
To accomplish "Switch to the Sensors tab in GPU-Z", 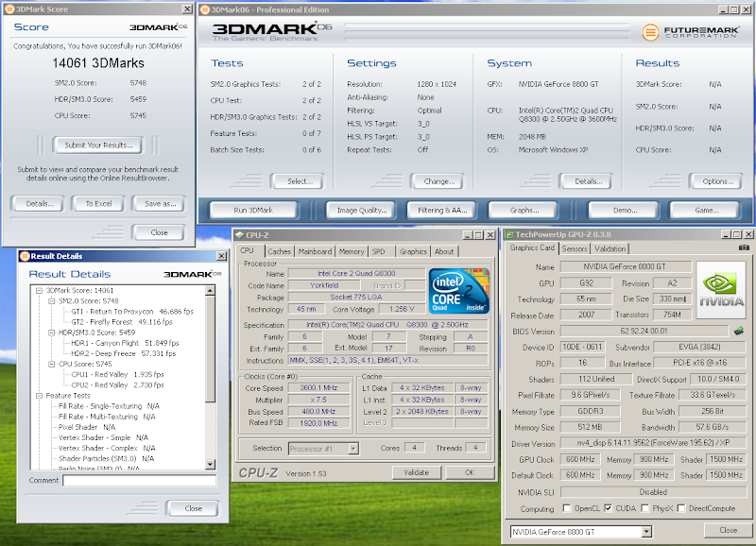I will [576, 250].
